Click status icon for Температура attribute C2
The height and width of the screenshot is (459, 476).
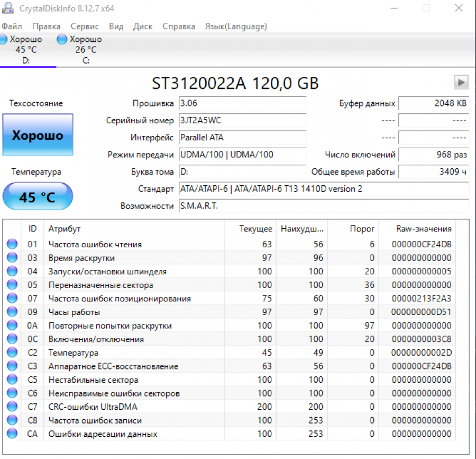pyautogui.click(x=12, y=353)
